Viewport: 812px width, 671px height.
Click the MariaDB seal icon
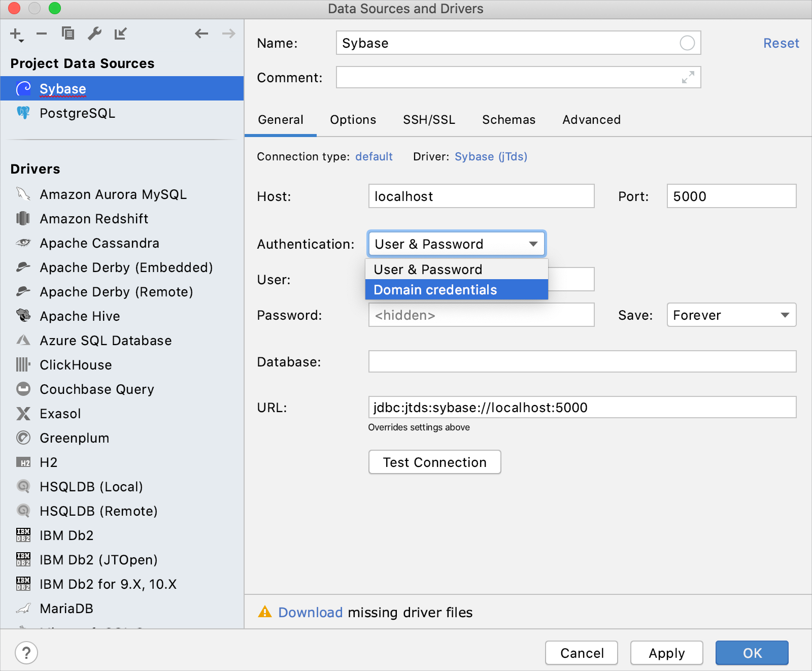[23, 608]
